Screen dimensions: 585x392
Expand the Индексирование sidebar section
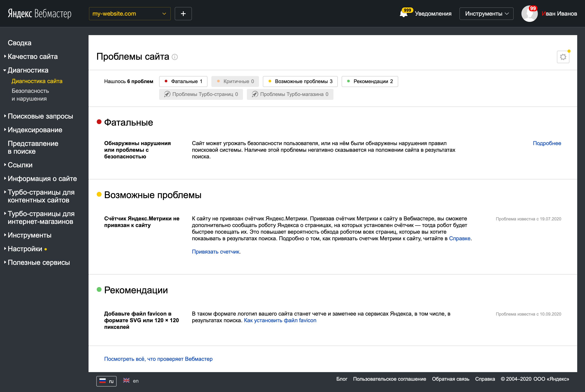(x=35, y=130)
